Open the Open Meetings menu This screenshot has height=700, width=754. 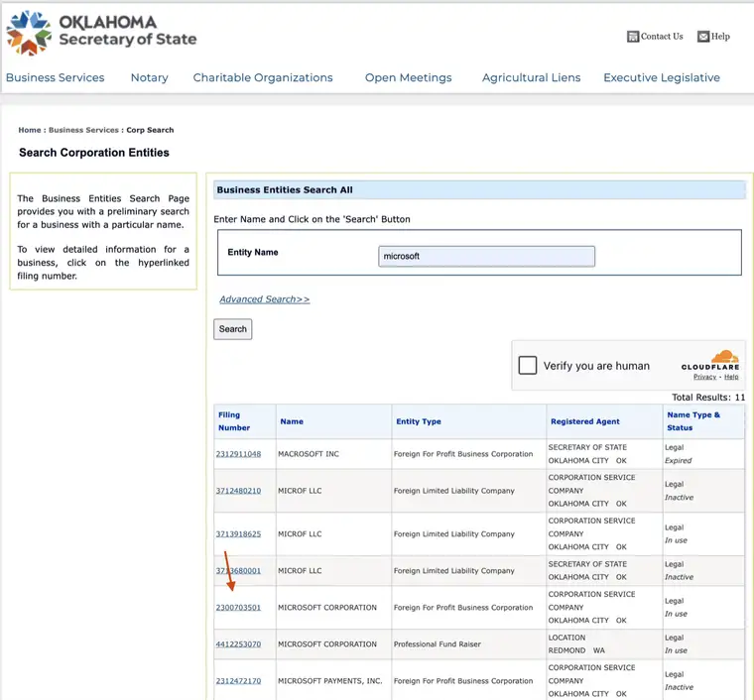[409, 77]
